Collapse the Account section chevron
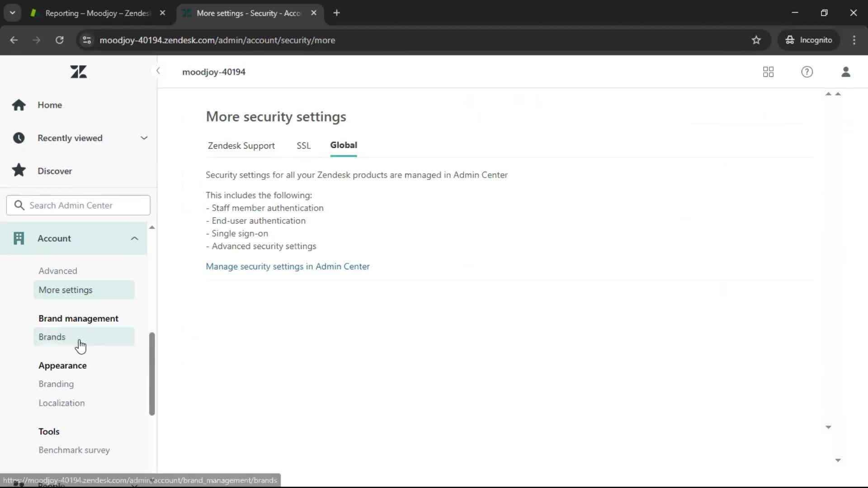 tap(134, 238)
